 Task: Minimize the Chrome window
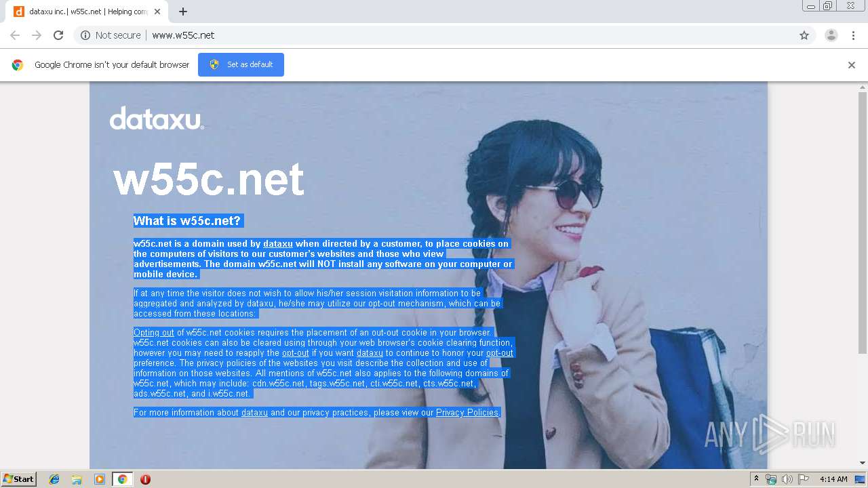(811, 6)
